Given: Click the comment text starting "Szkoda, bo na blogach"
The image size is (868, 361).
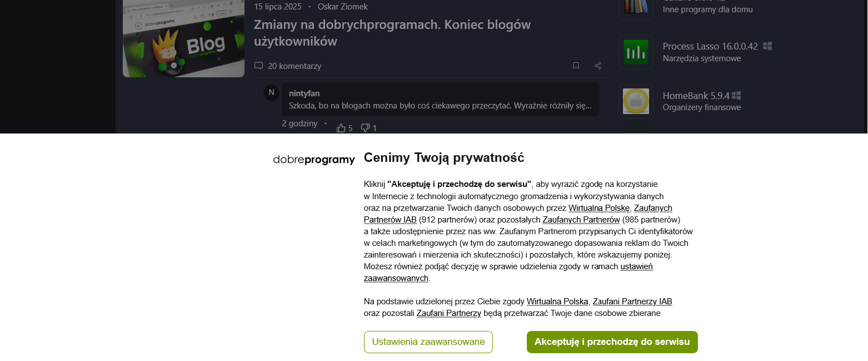Looking at the screenshot, I should [x=440, y=105].
